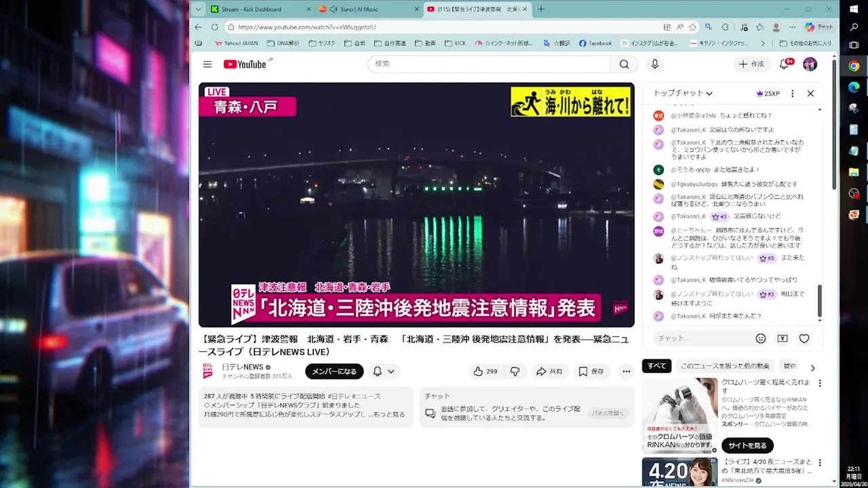Open the 4.20 夜ニュース video thumbnail
The width and height of the screenshot is (868, 488).
(x=679, y=473)
